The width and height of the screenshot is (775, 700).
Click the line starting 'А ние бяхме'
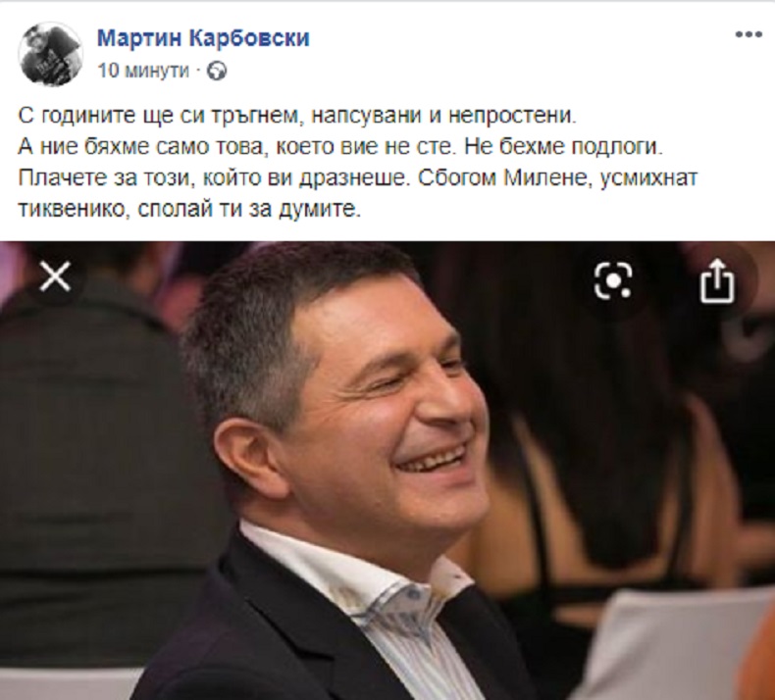pos(340,147)
